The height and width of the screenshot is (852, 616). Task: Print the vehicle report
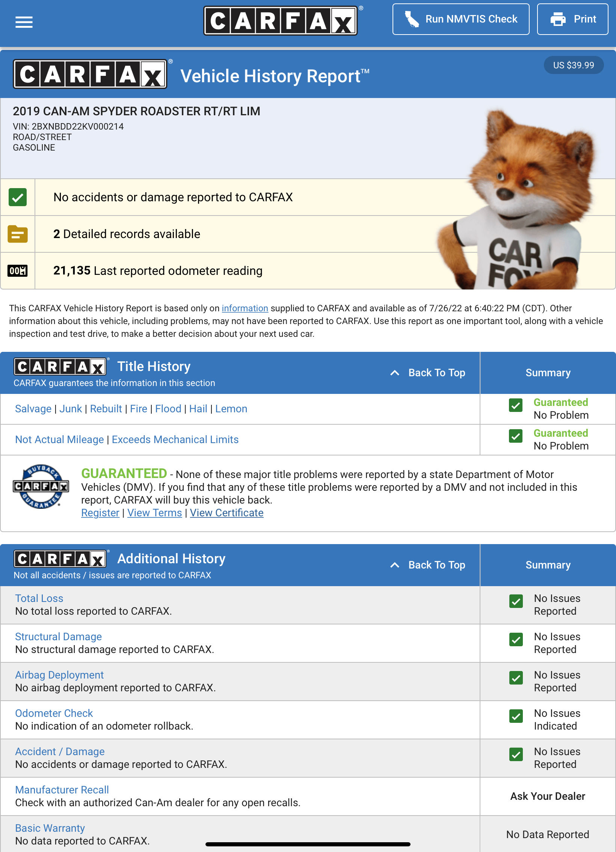[x=572, y=19]
